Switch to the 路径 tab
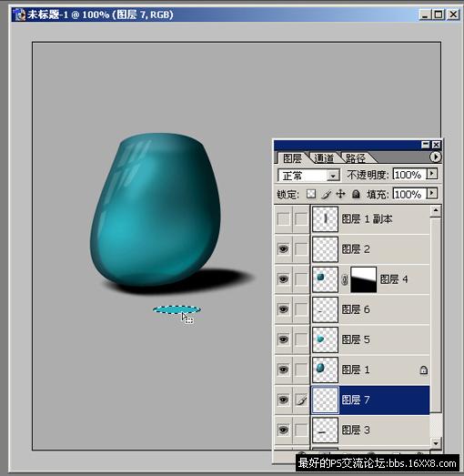Viewport: 464px width, 476px height. [x=356, y=158]
